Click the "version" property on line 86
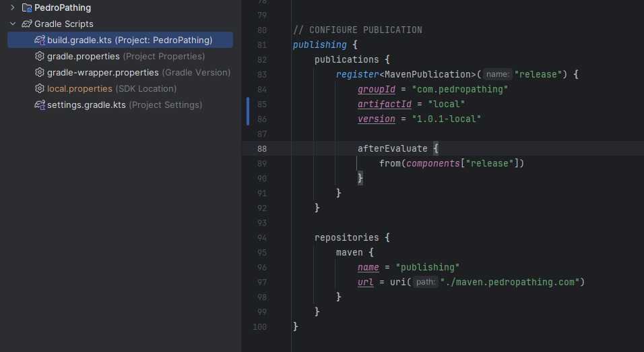 pos(376,119)
